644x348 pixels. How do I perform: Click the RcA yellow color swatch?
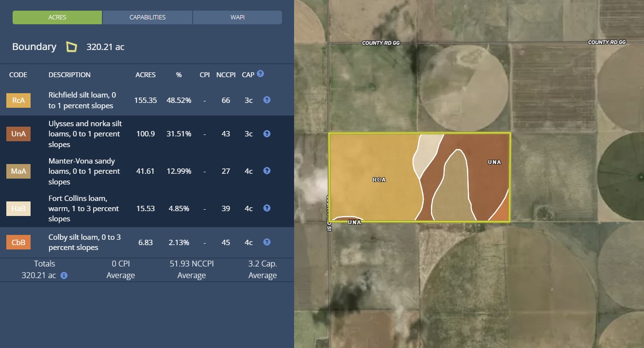(18, 100)
